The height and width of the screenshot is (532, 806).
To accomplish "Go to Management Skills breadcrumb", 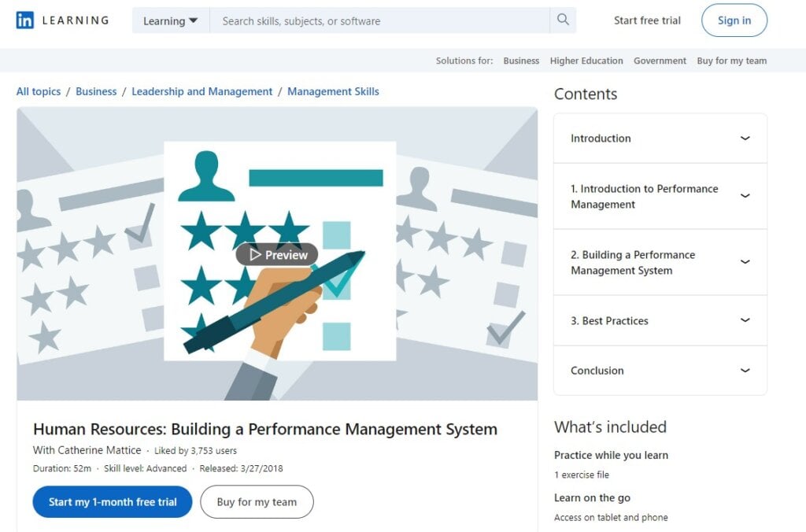I will point(333,91).
